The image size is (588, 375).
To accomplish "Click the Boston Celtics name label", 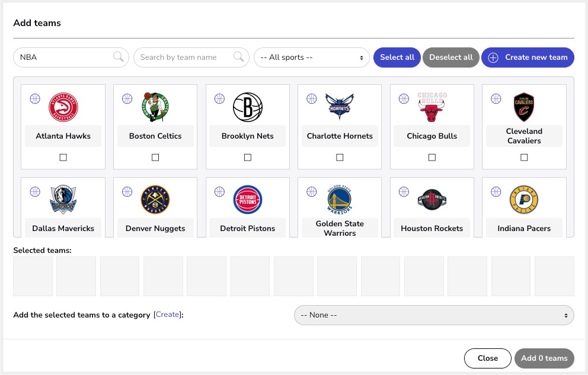I will (155, 136).
